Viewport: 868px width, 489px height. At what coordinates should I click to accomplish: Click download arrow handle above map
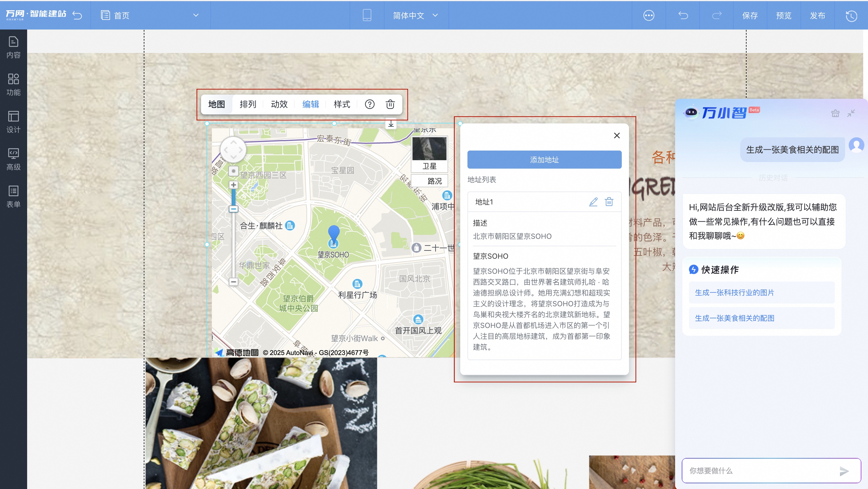pos(391,124)
